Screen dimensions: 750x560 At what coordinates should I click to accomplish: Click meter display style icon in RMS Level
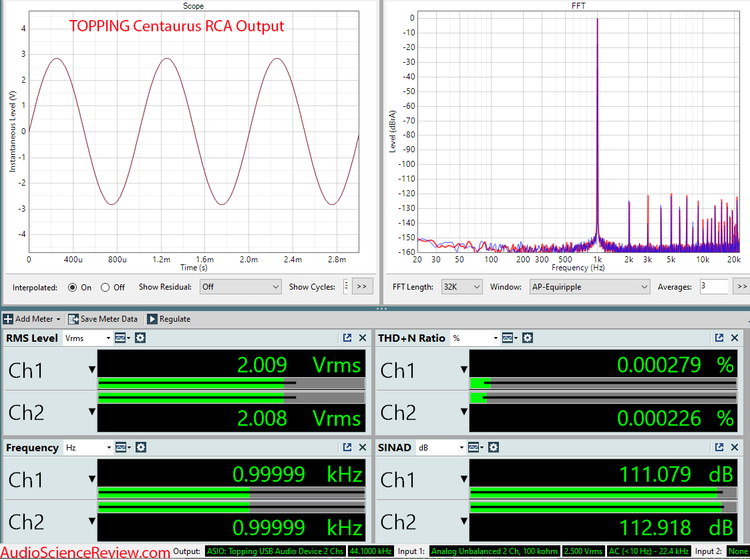(122, 338)
